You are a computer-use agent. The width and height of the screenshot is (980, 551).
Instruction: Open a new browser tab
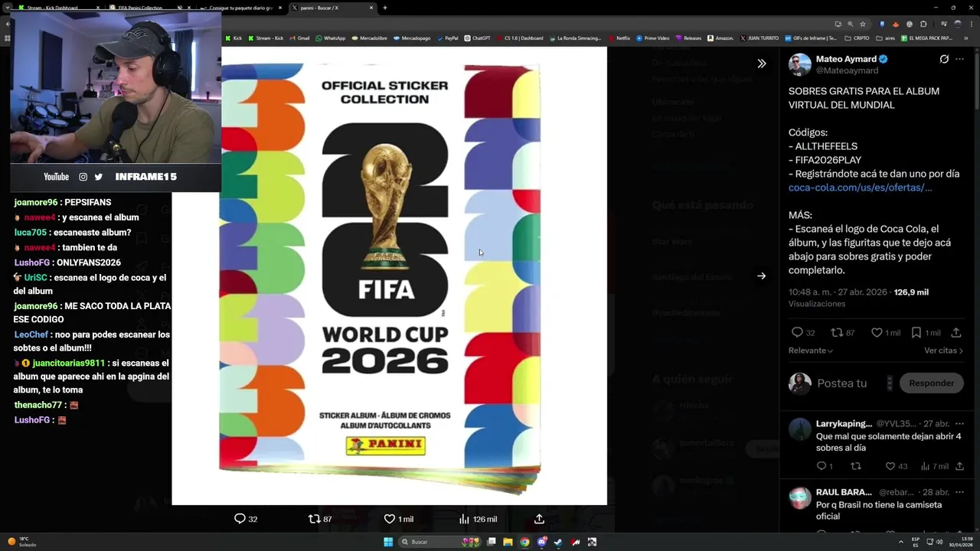384,8
